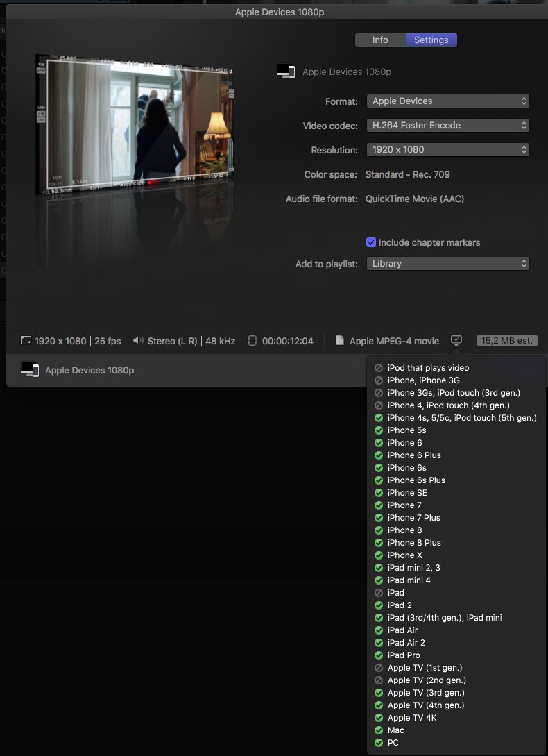
Task: Click the unsupported icon beside iPod that plays video
Action: pyautogui.click(x=379, y=368)
